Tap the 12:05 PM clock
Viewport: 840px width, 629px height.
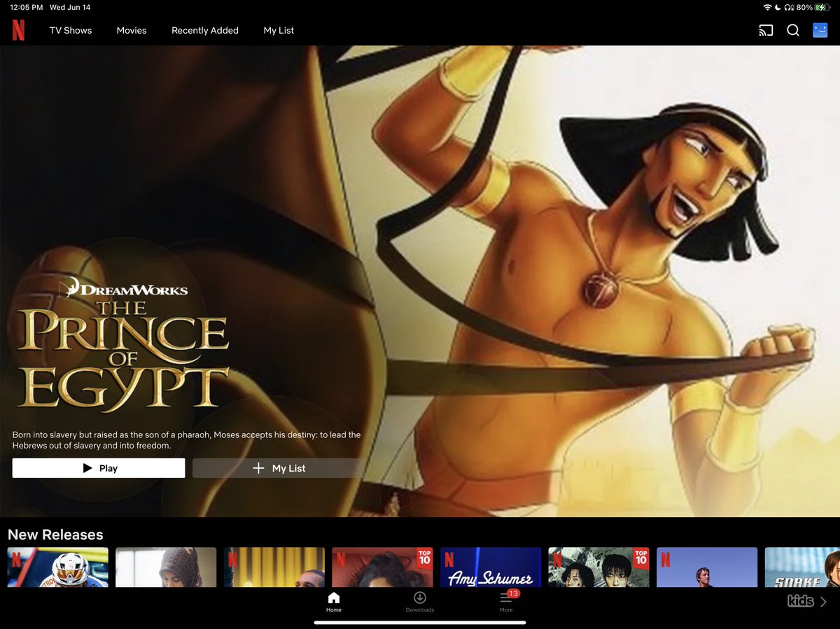point(26,7)
